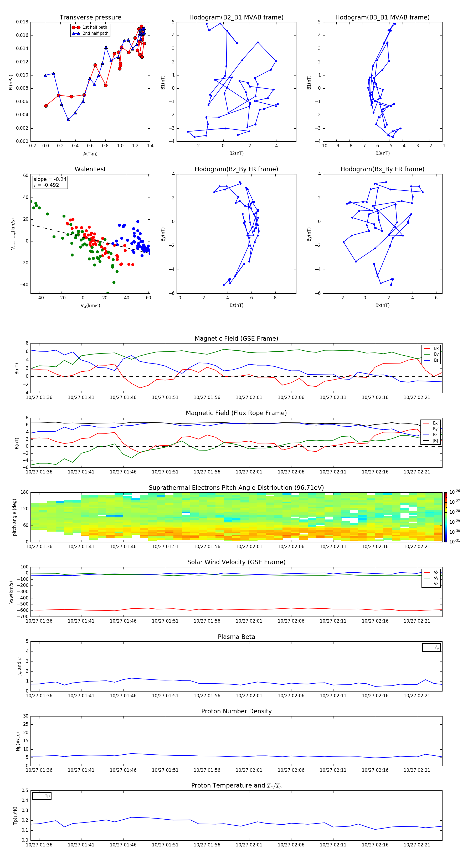
Task: Click the 'Tp(10^6K)' axis label
Action: coord(15,815)
